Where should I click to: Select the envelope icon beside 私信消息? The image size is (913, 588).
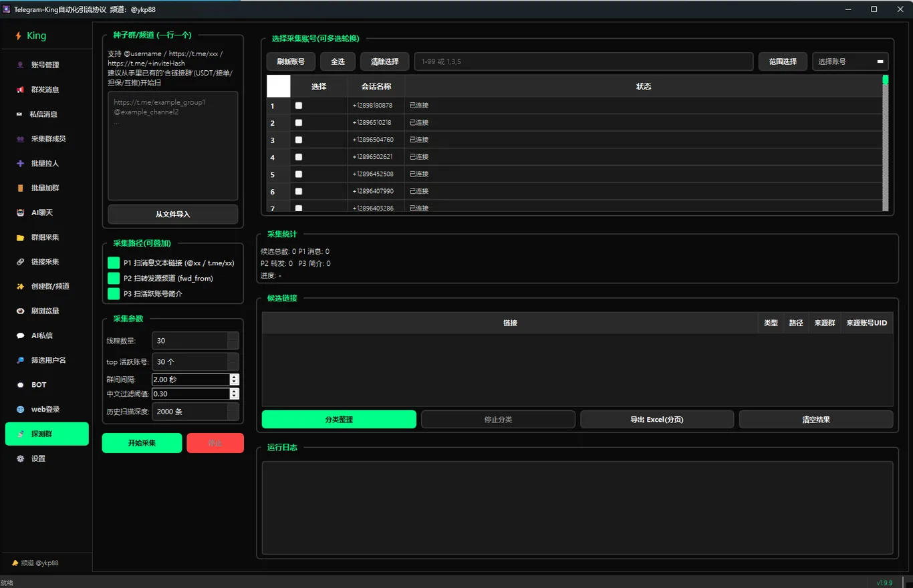pos(19,114)
